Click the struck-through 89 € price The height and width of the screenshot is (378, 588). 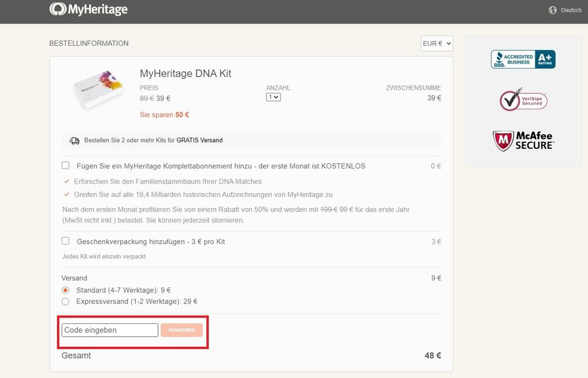coord(146,98)
